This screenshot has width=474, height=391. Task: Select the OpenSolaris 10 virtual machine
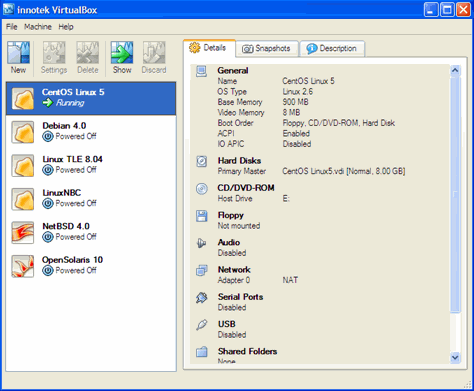(91, 266)
